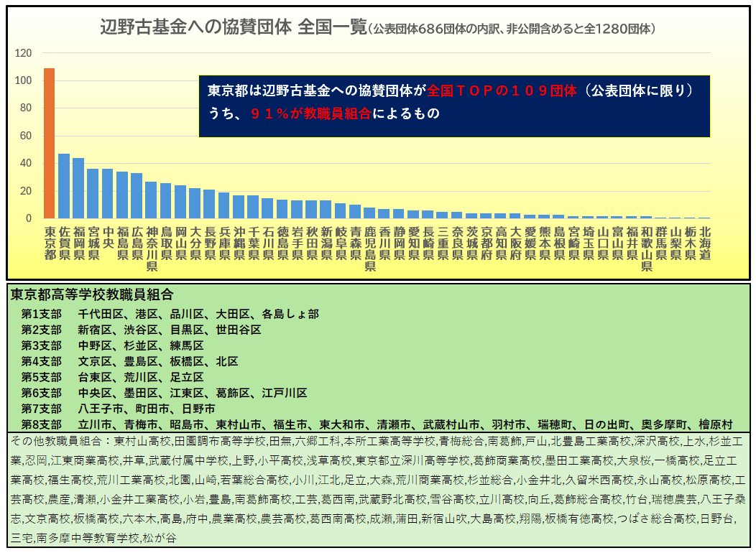This screenshot has height=553, width=756.
Task: Click the 佐賀県 bar in the chart
Action: tap(64, 186)
